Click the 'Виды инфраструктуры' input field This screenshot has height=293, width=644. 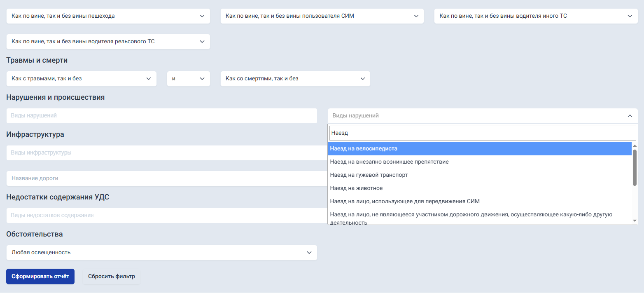coord(165,153)
